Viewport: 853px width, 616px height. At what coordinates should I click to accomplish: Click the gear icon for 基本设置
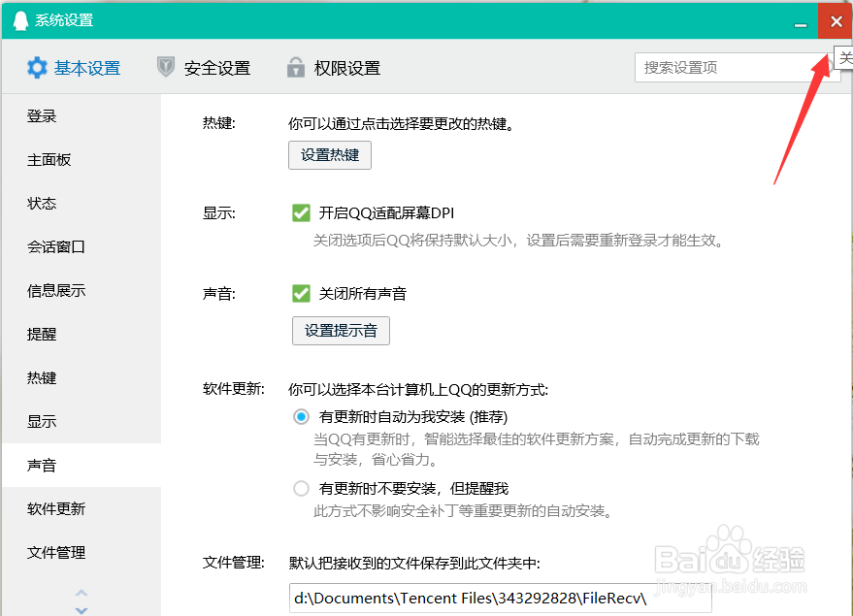[37, 68]
